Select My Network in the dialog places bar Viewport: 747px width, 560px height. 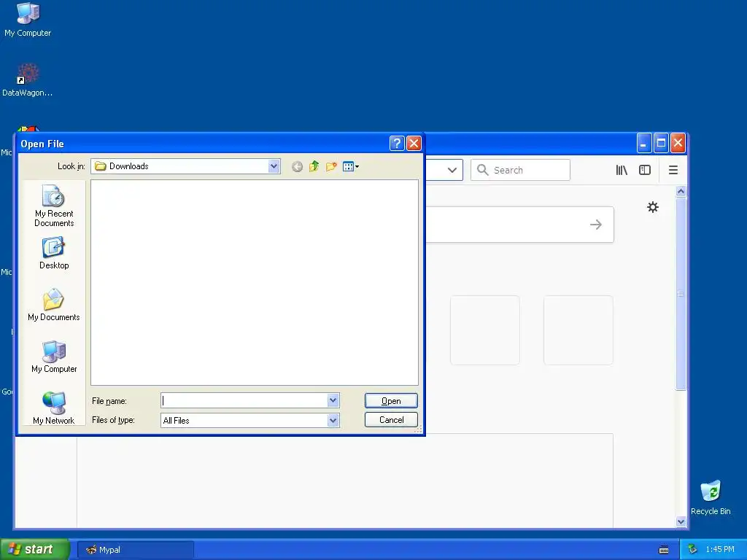pos(54,408)
